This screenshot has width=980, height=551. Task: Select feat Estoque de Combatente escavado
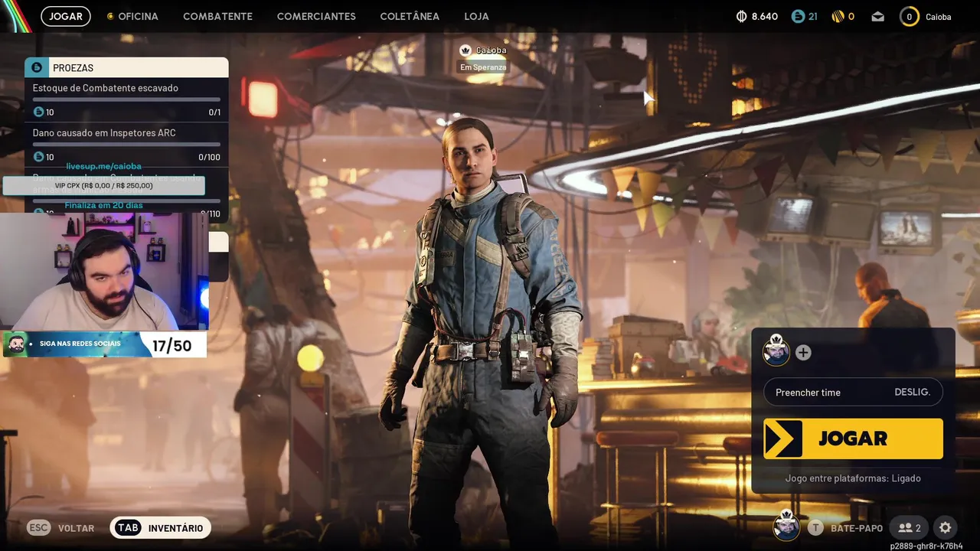click(106, 88)
